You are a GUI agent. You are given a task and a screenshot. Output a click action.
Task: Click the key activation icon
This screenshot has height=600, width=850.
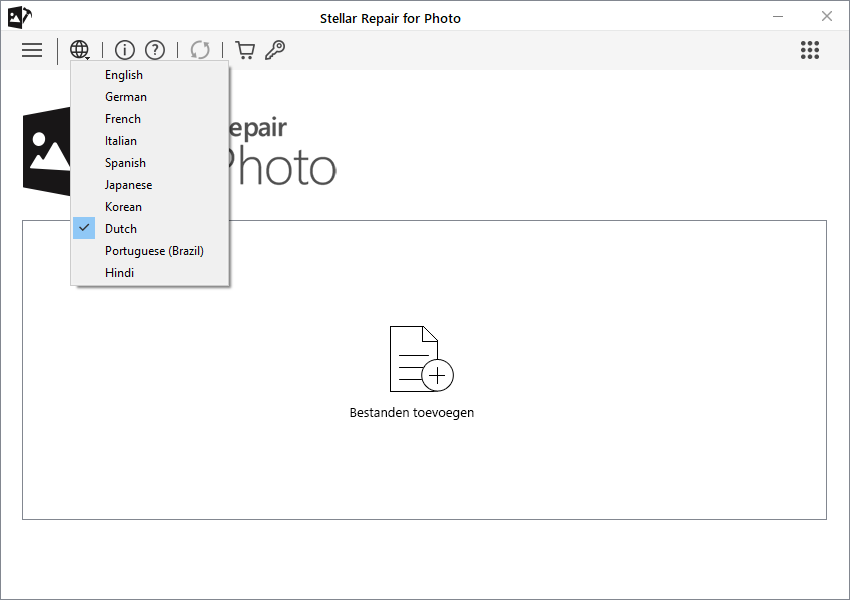pos(275,50)
